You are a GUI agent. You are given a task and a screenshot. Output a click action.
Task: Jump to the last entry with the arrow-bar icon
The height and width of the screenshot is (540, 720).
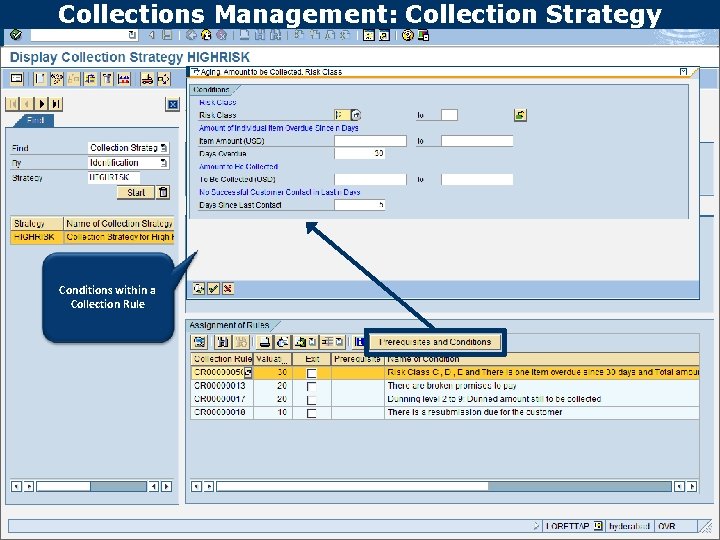pyautogui.click(x=56, y=104)
